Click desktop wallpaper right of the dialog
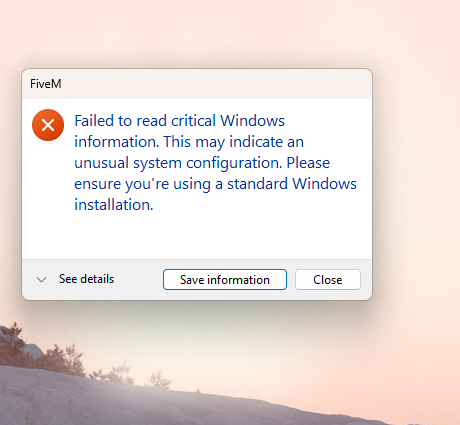This screenshot has width=460, height=425. coord(417,183)
